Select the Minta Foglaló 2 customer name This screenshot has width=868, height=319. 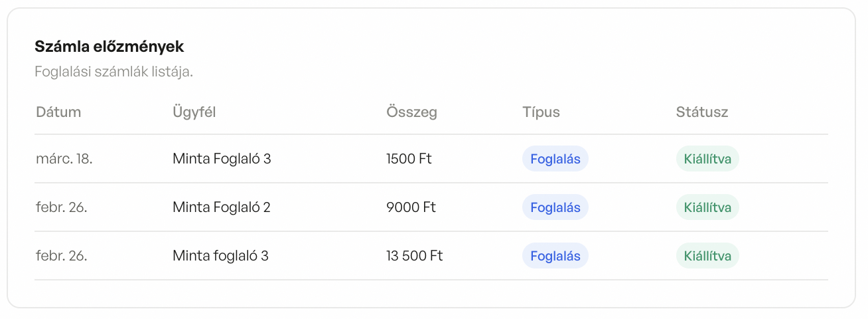coord(222,207)
